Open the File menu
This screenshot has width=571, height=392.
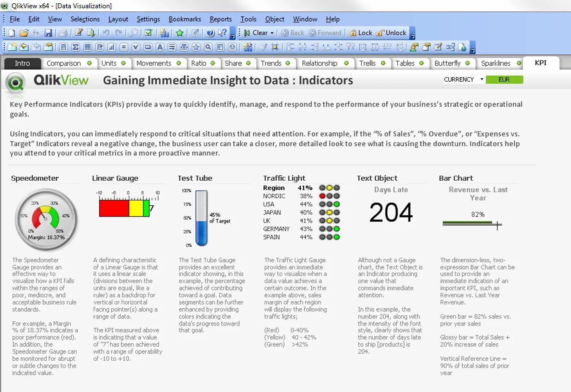15,19
